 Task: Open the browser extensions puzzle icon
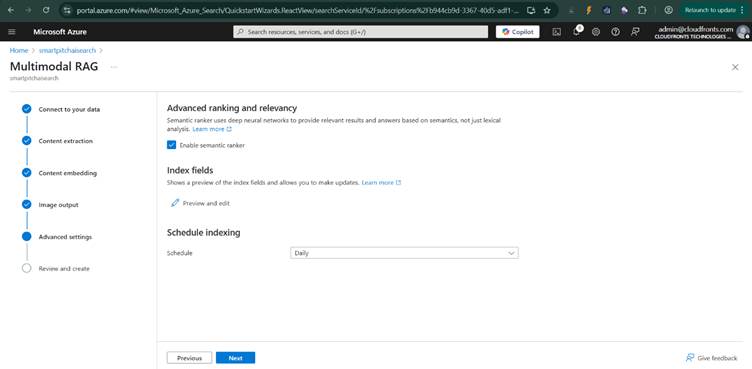pyautogui.click(x=642, y=10)
